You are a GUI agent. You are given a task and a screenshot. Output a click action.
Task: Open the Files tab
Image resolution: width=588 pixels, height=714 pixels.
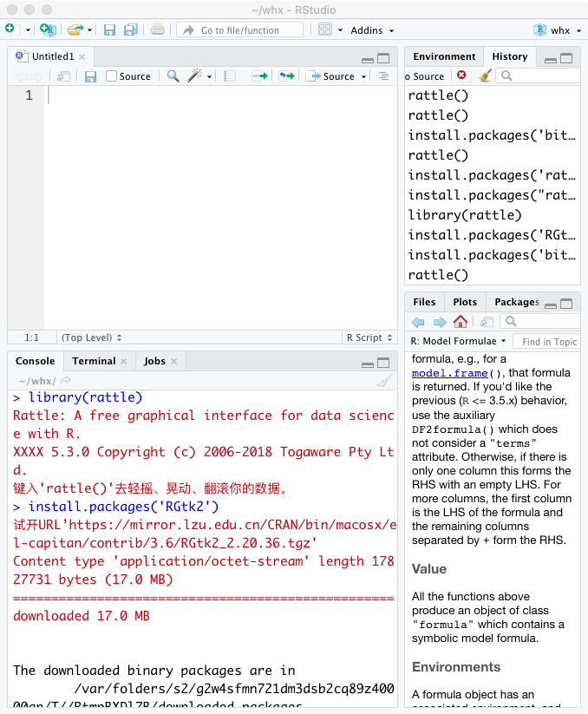[x=424, y=302]
